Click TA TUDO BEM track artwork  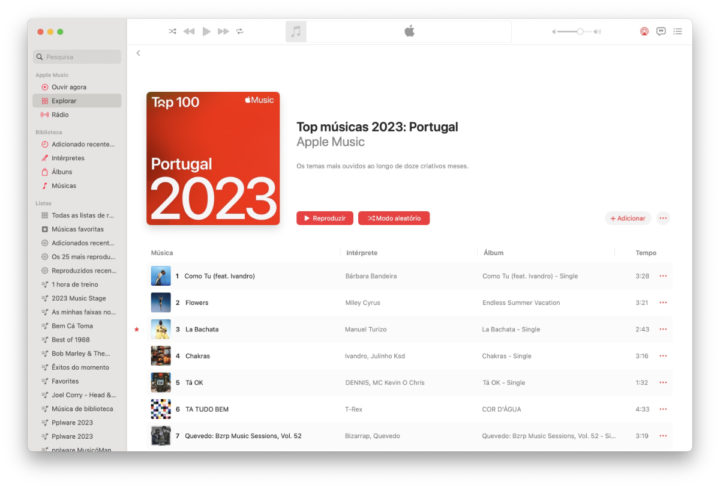(x=161, y=409)
